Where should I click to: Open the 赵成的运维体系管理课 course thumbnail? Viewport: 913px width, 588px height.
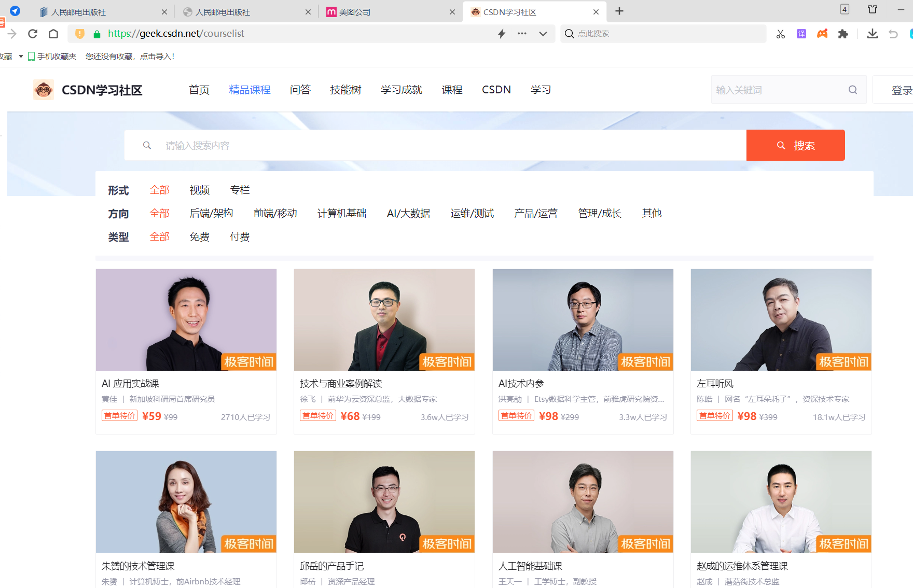(x=781, y=501)
